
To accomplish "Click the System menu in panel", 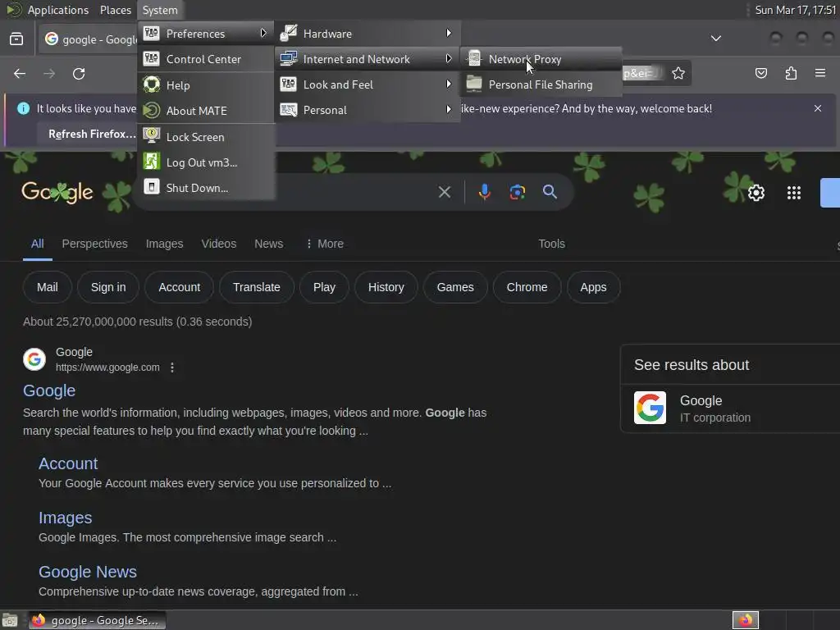I will 160,10.
